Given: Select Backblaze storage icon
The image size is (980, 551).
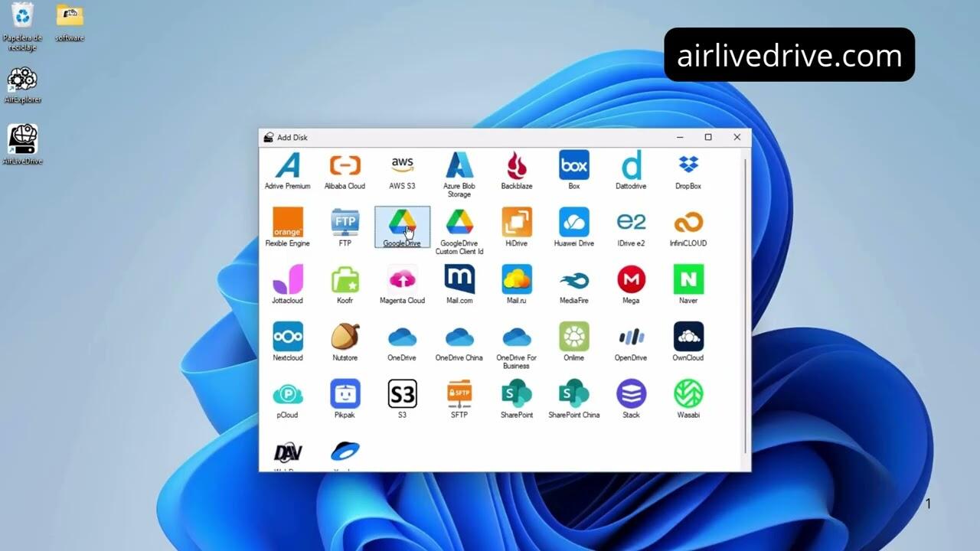Looking at the screenshot, I should tap(516, 166).
